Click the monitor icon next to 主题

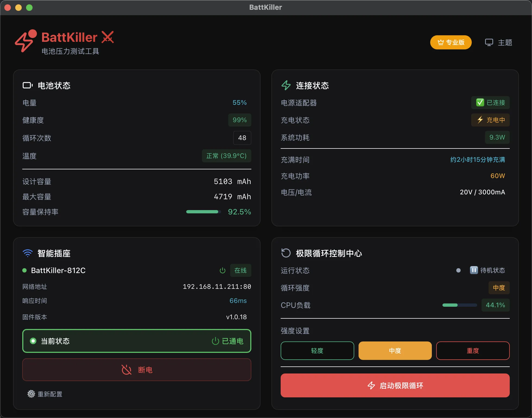pos(489,42)
